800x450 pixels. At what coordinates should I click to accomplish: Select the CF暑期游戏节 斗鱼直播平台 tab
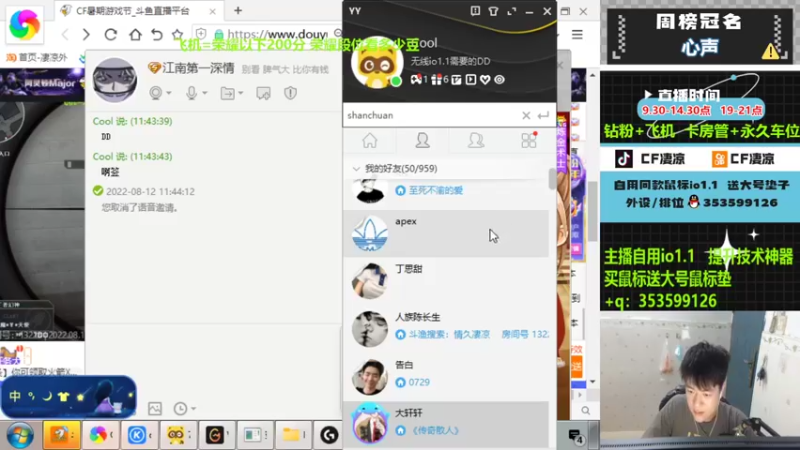tap(138, 11)
